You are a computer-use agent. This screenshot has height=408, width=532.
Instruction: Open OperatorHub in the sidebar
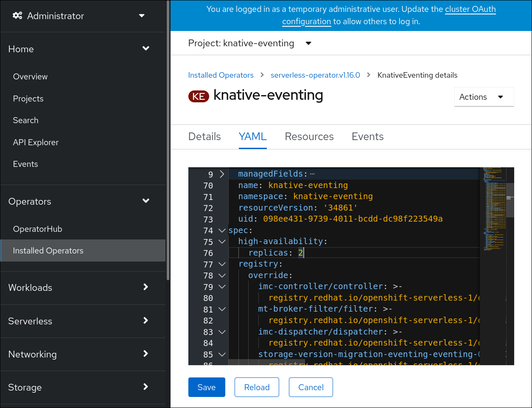(37, 229)
